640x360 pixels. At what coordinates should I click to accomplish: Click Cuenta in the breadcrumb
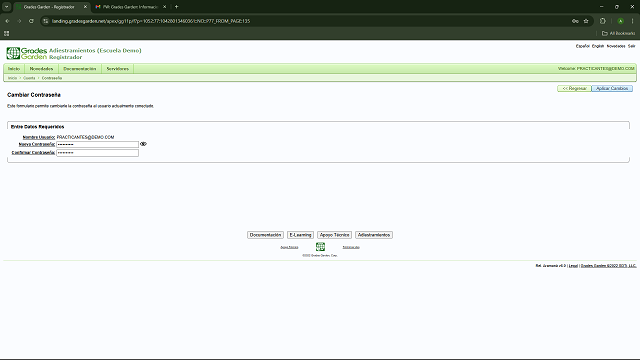(29, 78)
